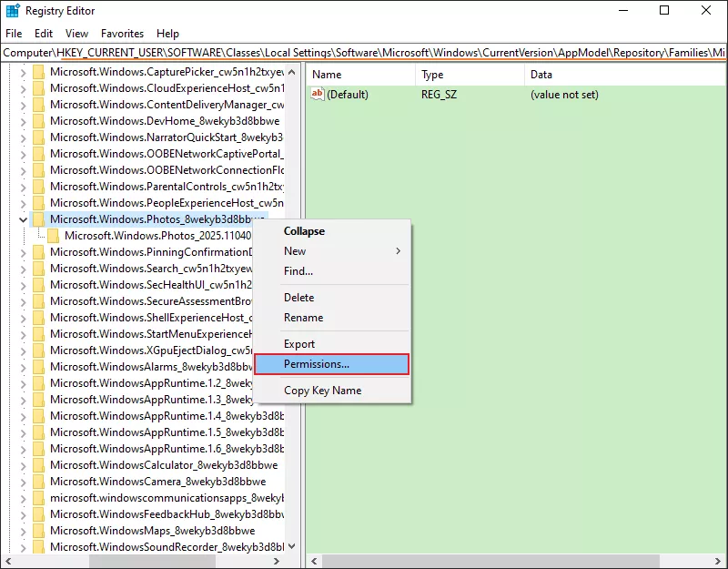728x569 pixels.
Task: Expand the Microsoft.Windows.CapturePicker key
Action: (23, 72)
